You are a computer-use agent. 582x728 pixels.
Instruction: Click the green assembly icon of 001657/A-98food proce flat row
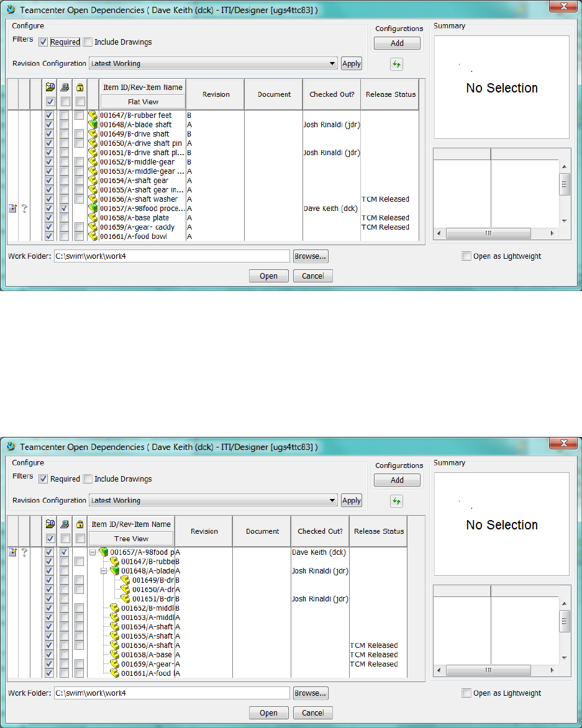93,209
